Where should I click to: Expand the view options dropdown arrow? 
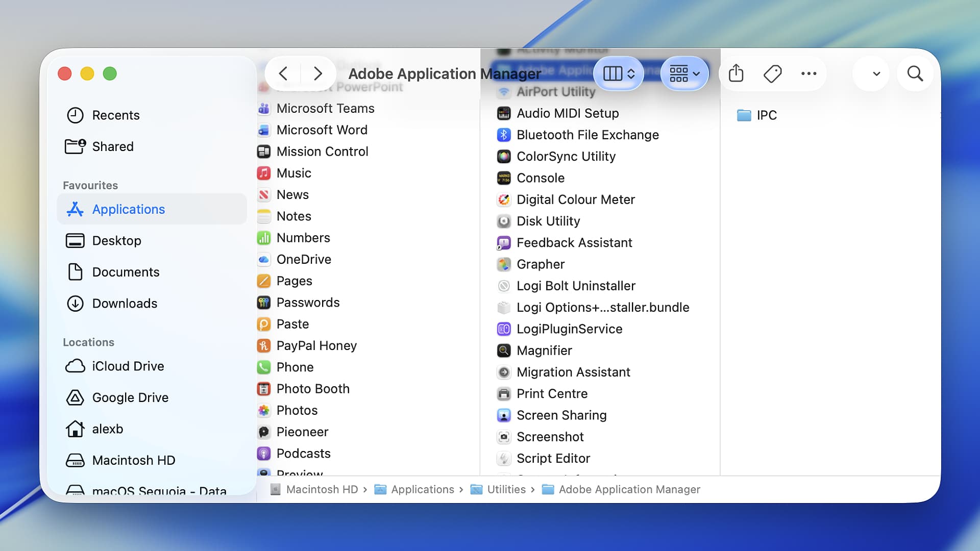[871, 73]
